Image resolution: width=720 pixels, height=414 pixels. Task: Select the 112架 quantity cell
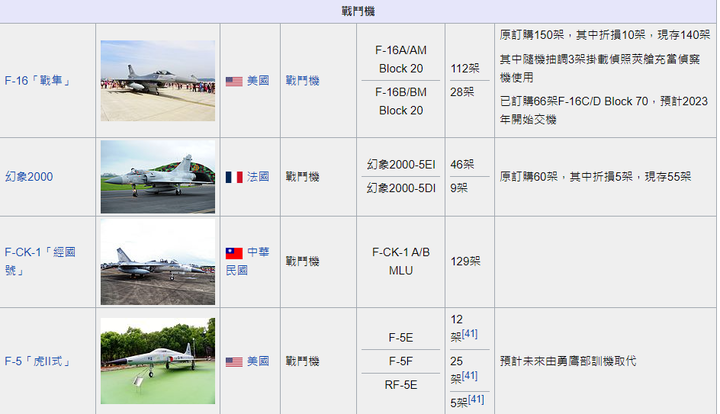tap(465, 69)
